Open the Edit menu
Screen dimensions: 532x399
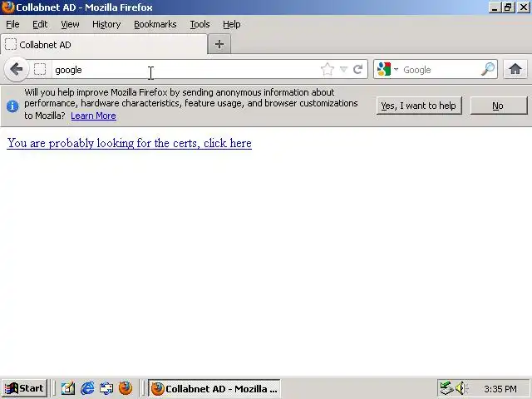click(40, 24)
